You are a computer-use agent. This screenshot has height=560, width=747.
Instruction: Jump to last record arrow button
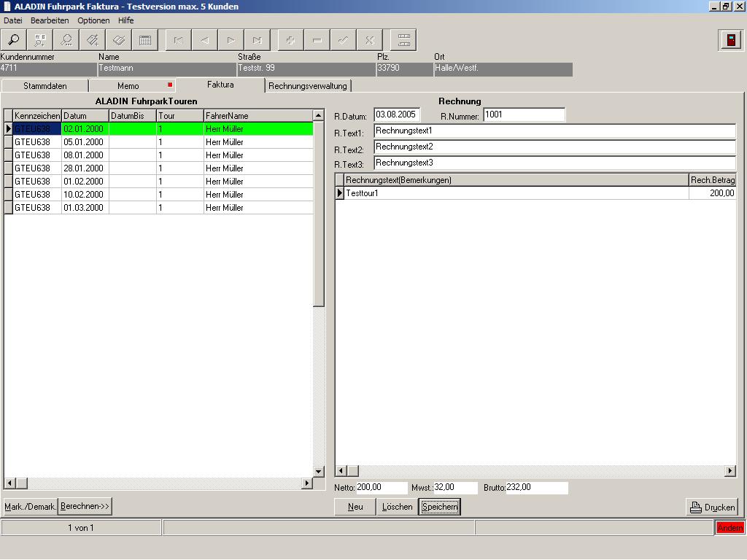(x=257, y=40)
